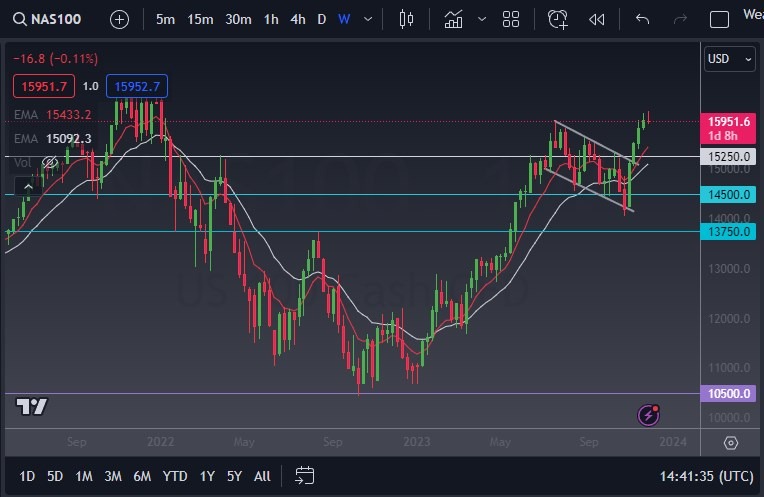This screenshot has height=497, width=764.
Task: Set date range to 1D
Action: tap(27, 476)
